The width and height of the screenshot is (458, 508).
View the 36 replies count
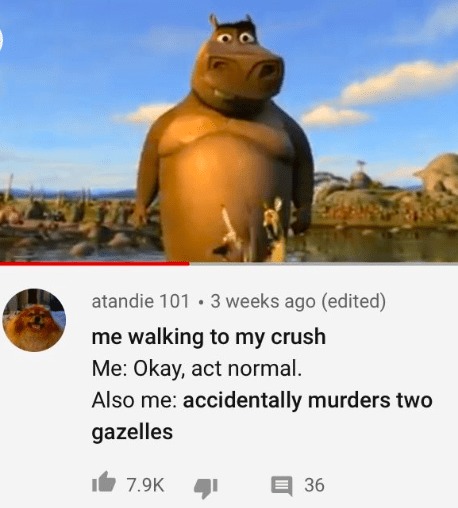314,485
